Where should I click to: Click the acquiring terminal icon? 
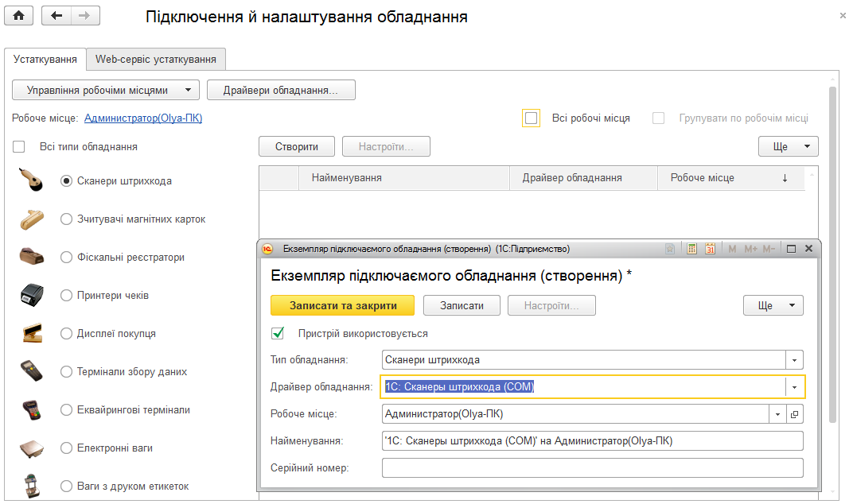pos(32,409)
